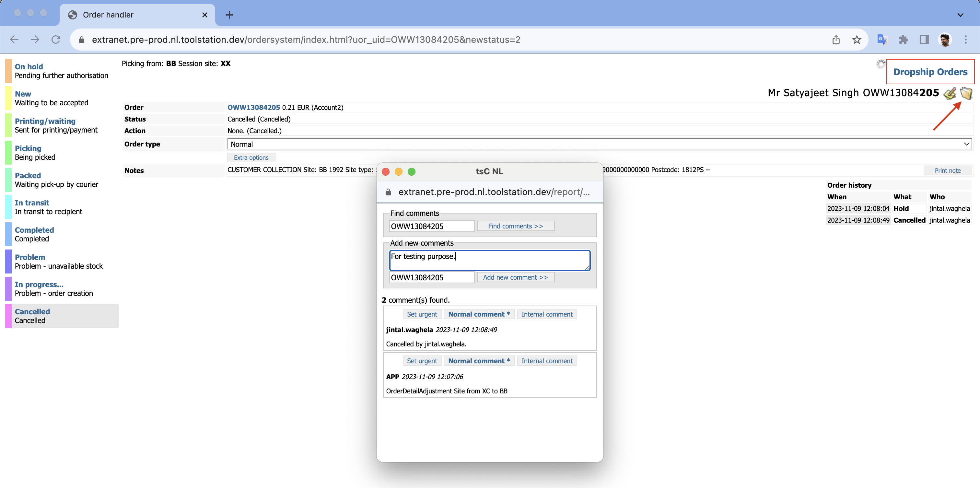Viewport: 980px width, 488px height.
Task: Click the share page icon
Action: (836, 40)
